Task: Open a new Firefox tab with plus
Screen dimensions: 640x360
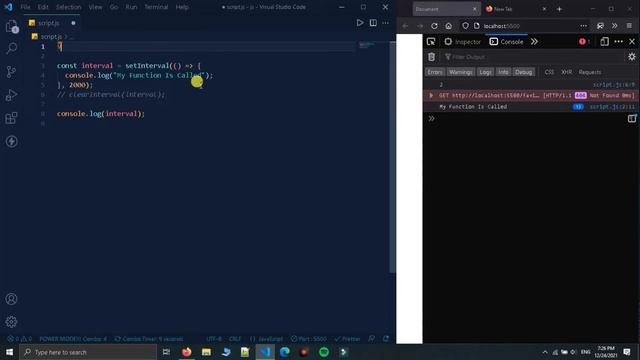Action: tap(560, 9)
